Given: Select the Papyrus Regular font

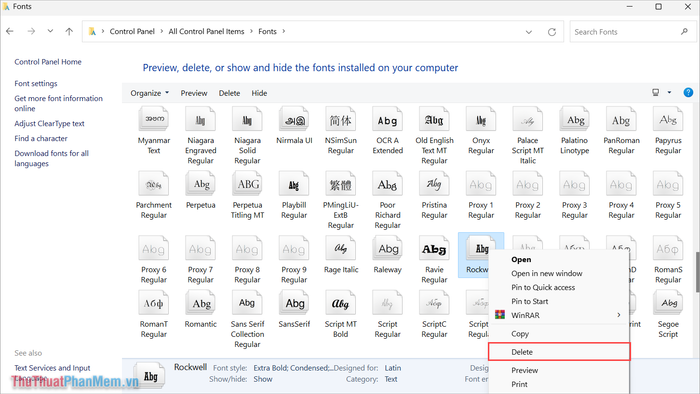Looking at the screenshot, I should pos(668,131).
